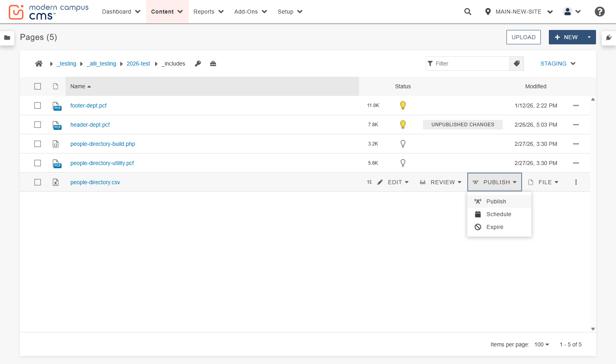Click the PCF file icon for footer-dept.pcf
Image resolution: width=616 pixels, height=364 pixels.
click(57, 106)
